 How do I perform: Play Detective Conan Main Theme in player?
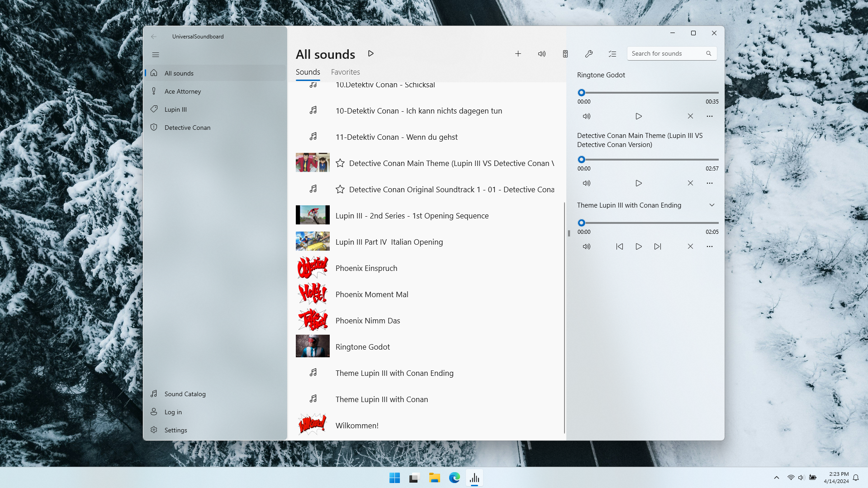click(639, 183)
